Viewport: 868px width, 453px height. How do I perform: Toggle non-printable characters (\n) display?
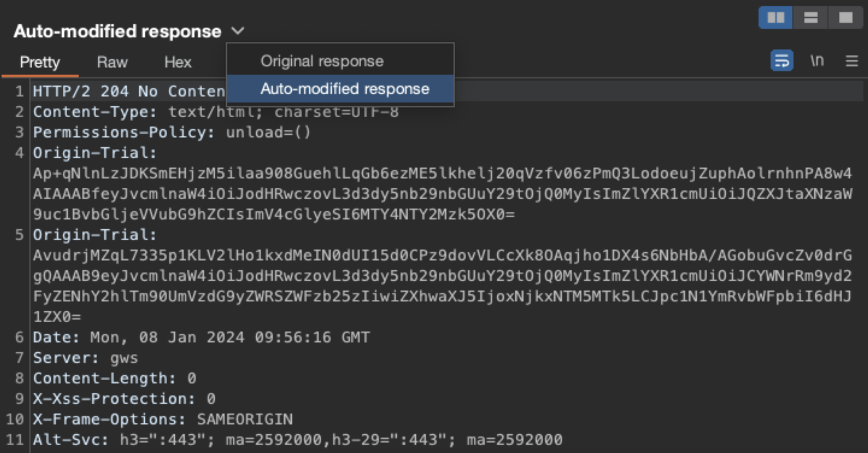click(x=817, y=61)
